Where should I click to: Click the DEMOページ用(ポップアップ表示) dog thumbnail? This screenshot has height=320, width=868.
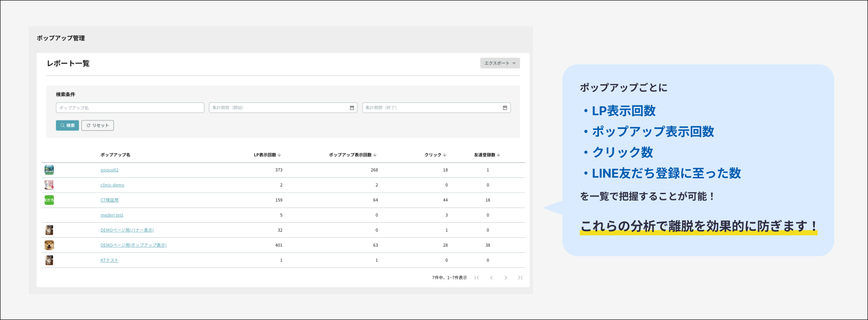point(49,245)
